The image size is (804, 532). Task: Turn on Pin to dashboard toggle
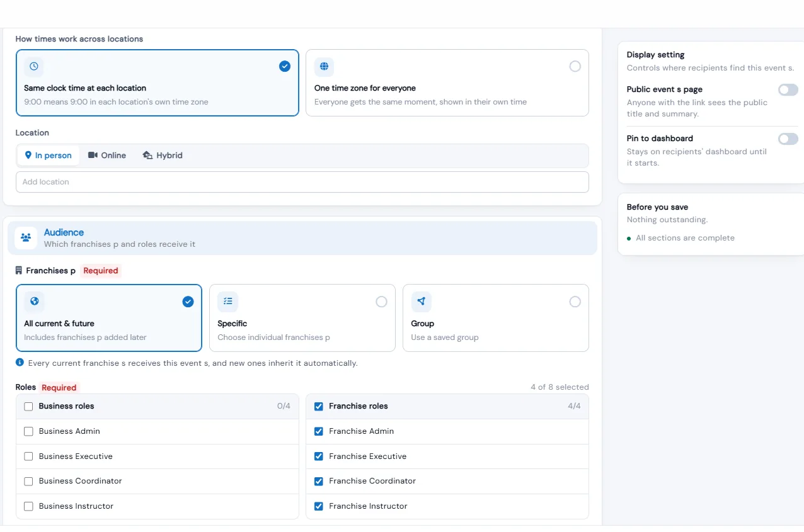(x=788, y=139)
